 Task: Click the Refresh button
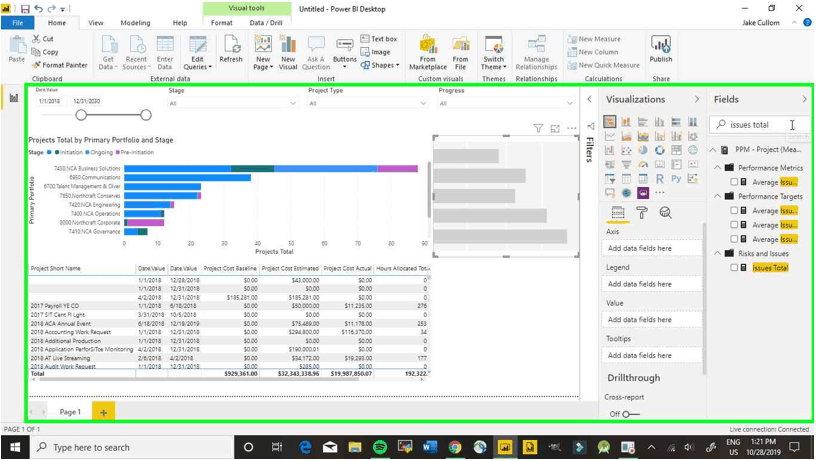231,49
